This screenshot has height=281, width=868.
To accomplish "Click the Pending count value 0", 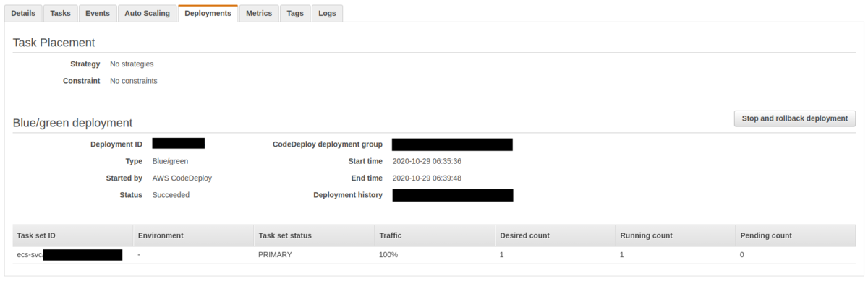I will point(742,255).
